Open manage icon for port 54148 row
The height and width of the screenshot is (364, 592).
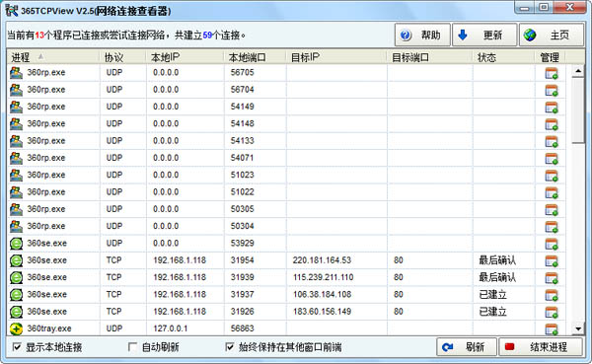click(x=552, y=124)
